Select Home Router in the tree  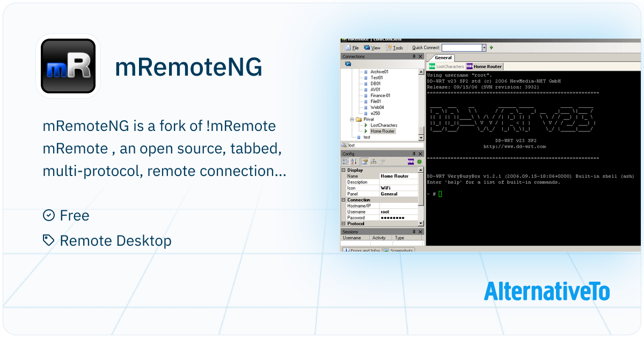383,131
